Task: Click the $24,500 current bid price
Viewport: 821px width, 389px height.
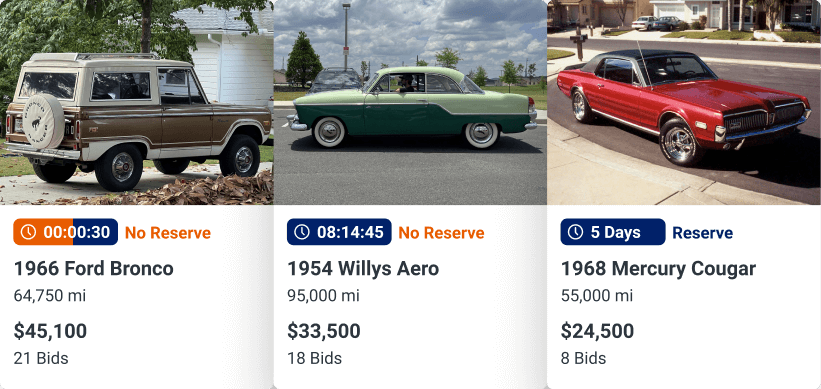Action: (x=597, y=331)
